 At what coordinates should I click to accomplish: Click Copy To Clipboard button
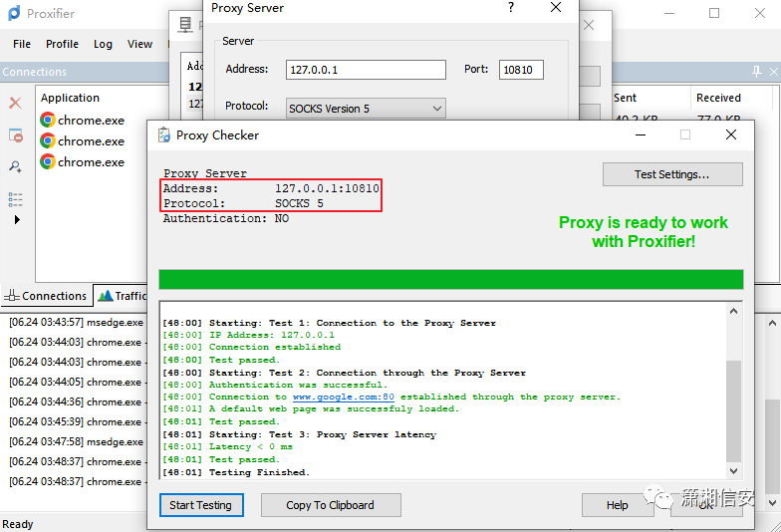point(331,505)
